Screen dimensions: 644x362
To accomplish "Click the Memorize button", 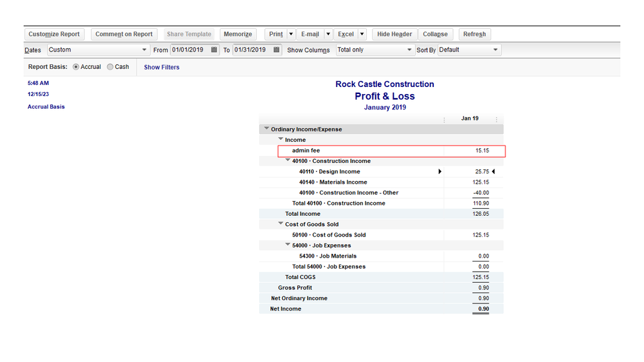I will tap(238, 34).
